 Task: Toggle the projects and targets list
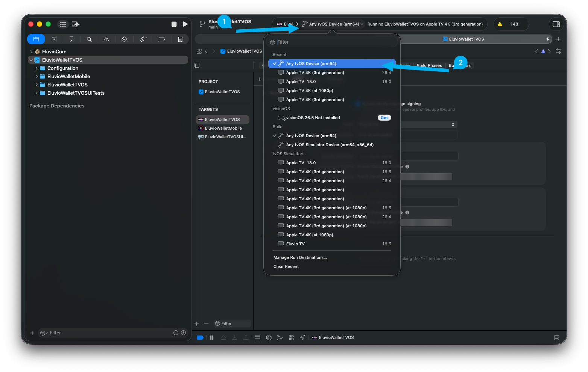[197, 65]
